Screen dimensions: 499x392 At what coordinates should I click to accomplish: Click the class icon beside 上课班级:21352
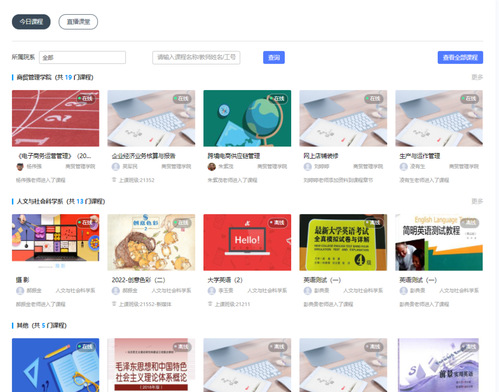pos(114,180)
